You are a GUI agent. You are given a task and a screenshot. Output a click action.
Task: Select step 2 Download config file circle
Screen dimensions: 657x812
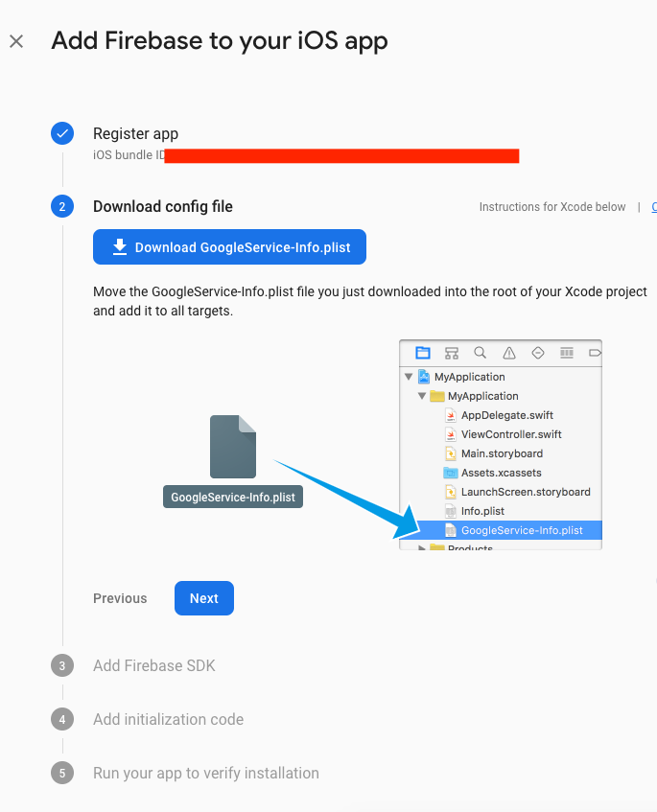point(62,207)
